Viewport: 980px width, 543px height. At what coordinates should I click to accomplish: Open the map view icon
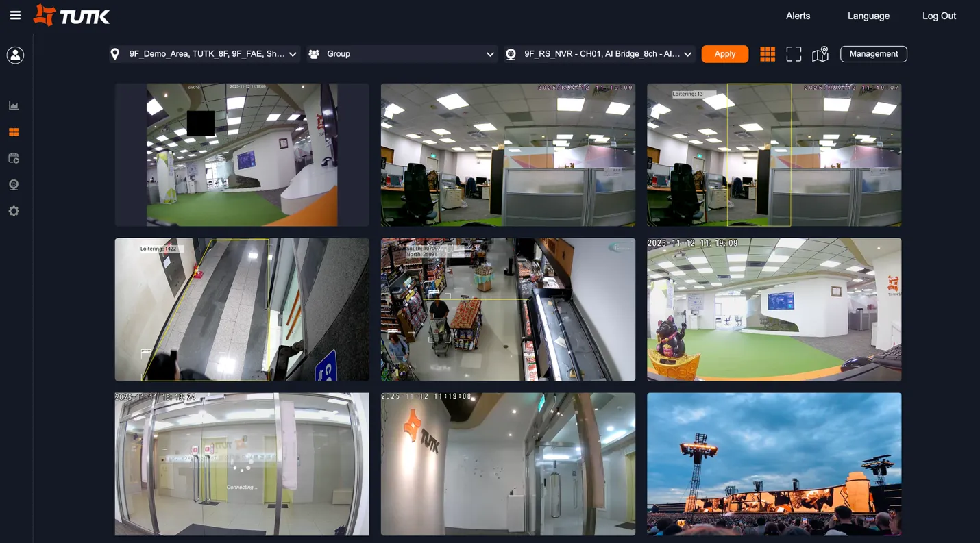click(x=820, y=53)
